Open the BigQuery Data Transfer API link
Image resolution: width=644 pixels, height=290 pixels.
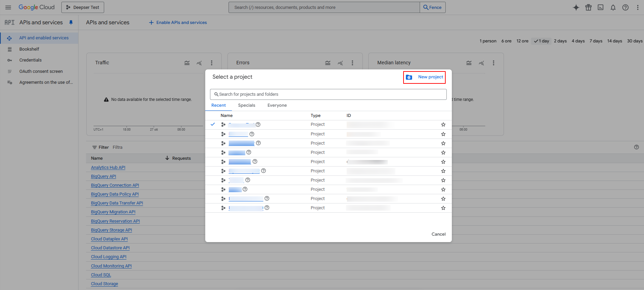tap(117, 203)
